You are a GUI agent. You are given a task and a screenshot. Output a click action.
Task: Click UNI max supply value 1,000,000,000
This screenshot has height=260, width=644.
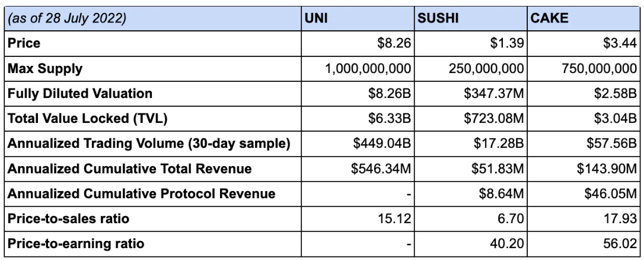[368, 69]
